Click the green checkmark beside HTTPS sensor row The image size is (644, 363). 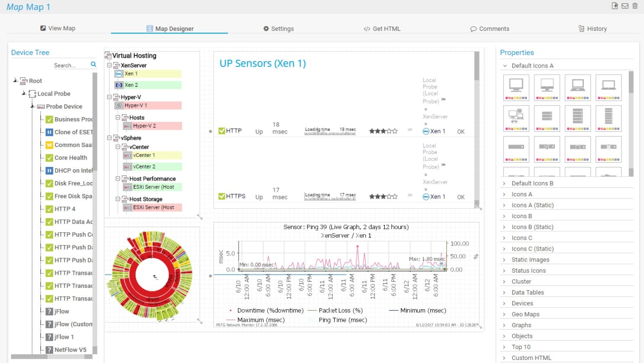coord(222,196)
